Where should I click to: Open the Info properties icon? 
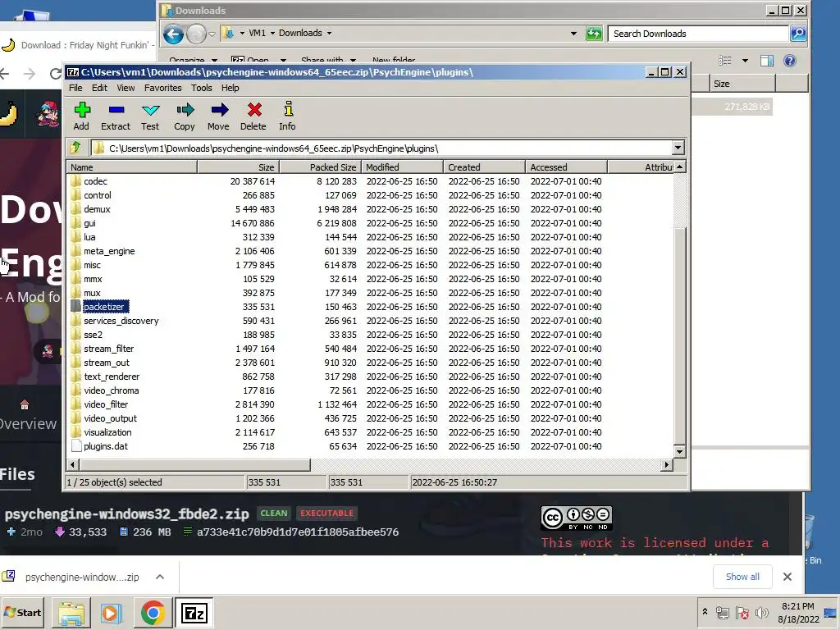click(x=288, y=115)
